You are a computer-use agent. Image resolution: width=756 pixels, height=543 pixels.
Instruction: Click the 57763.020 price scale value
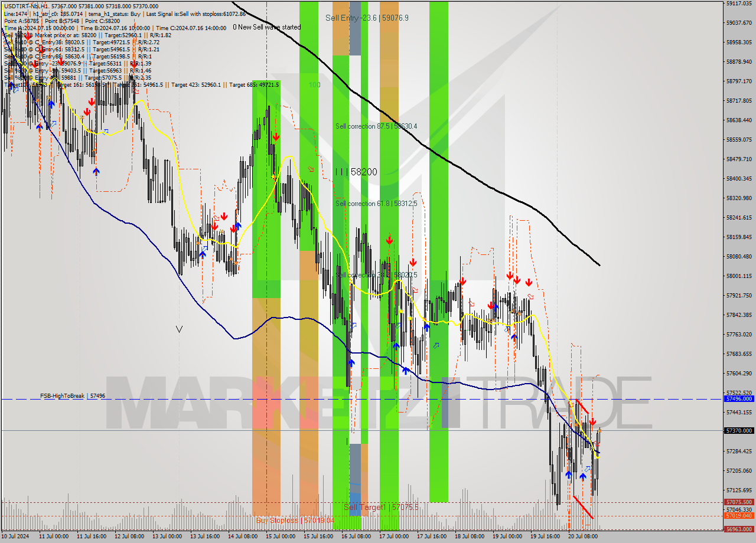[x=739, y=335]
